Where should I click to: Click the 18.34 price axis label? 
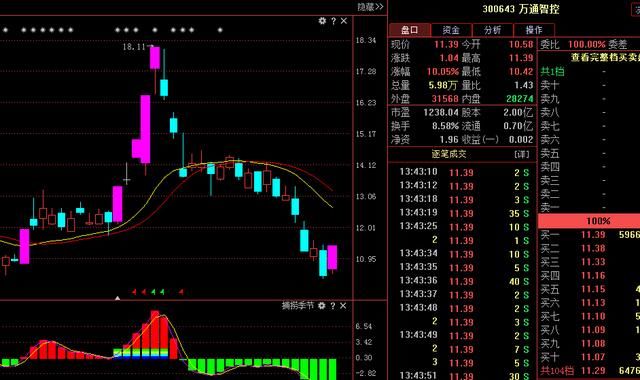[x=366, y=40]
